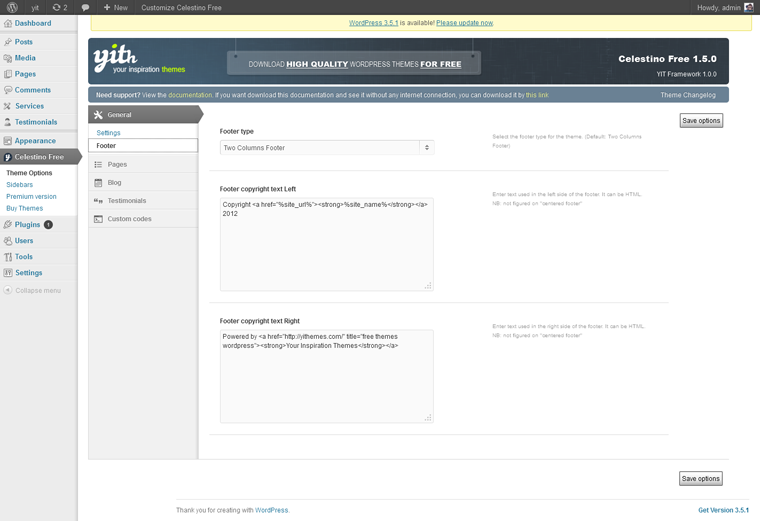Click the Please update now link
The image size is (760, 521).
464,23
